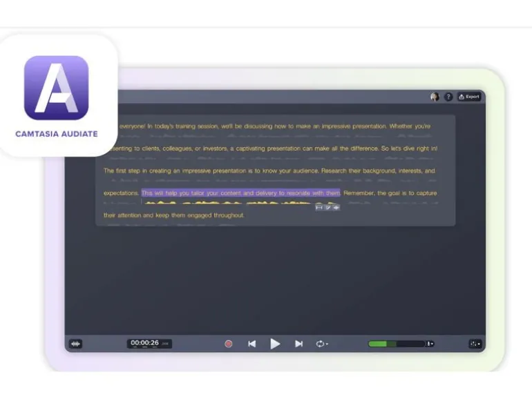
Task: Play the audio with the play button
Action: click(x=275, y=344)
